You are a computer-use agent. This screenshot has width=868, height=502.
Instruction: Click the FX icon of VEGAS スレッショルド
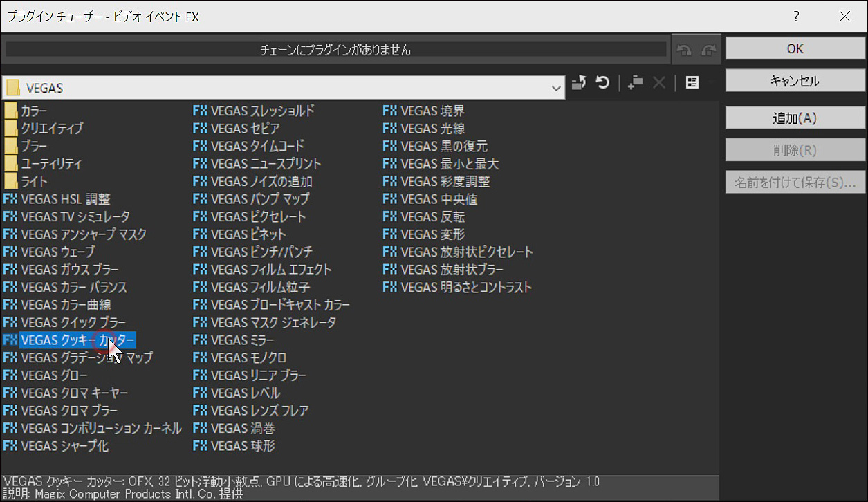[201, 111]
